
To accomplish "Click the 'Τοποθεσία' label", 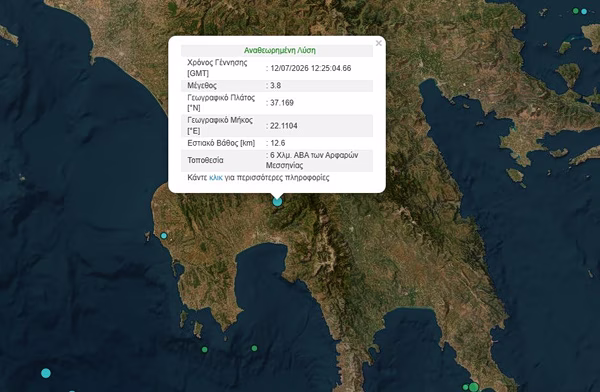I will pyautogui.click(x=205, y=160).
